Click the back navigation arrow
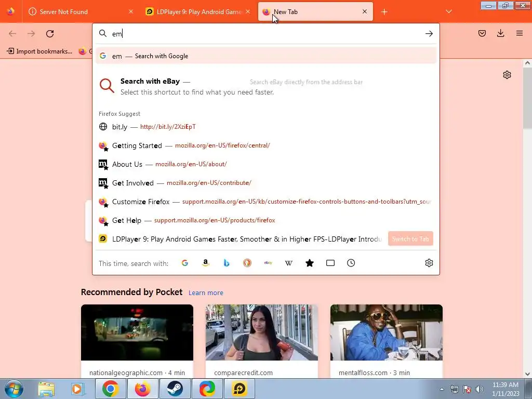532x399 pixels. 12,34
